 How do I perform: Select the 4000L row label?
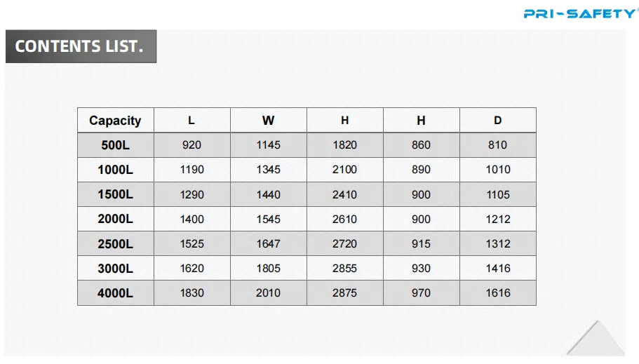pos(115,293)
